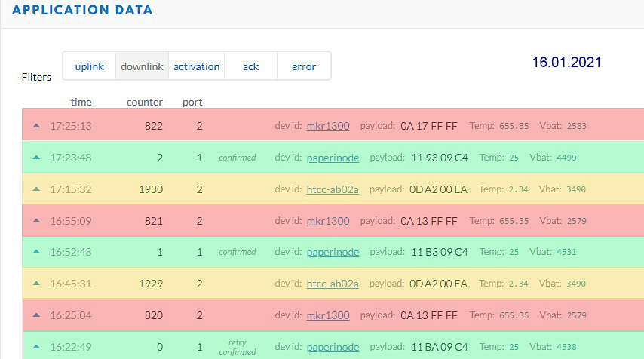The image size is (644, 359).
Task: Open mkr1300 link in counter 820 row
Action: (328, 315)
